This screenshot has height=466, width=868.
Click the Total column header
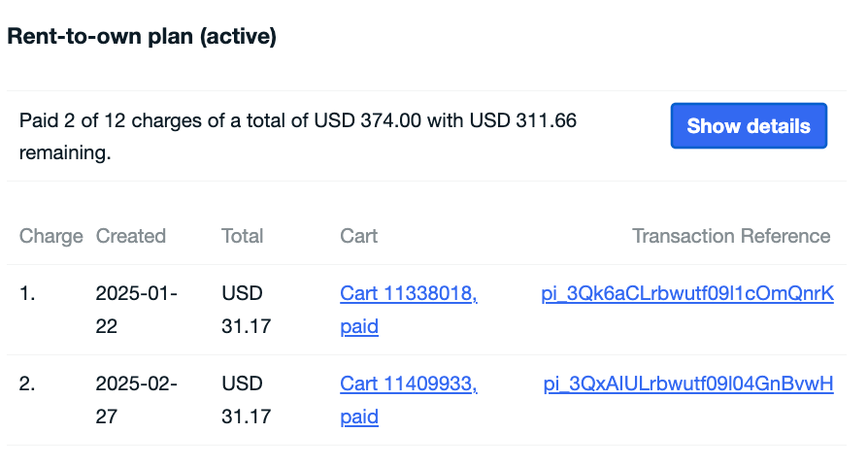(x=243, y=236)
